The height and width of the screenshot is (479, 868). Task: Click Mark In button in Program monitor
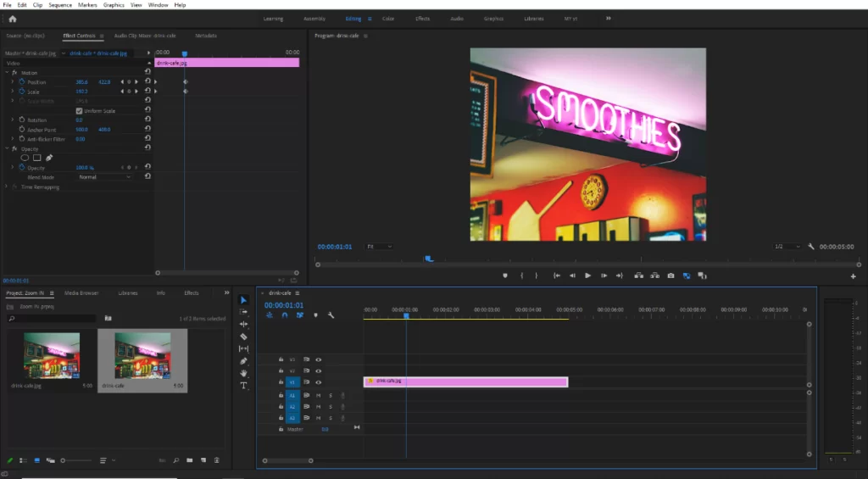click(x=521, y=276)
